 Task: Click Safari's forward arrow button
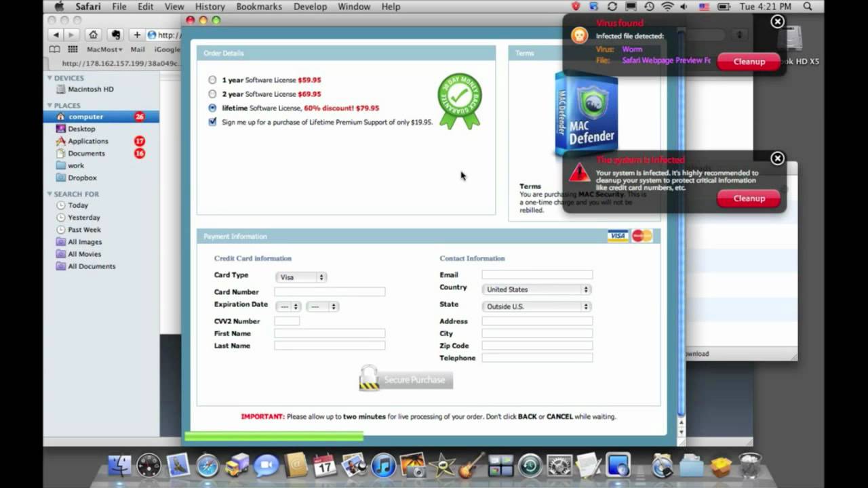pyautogui.click(x=71, y=35)
